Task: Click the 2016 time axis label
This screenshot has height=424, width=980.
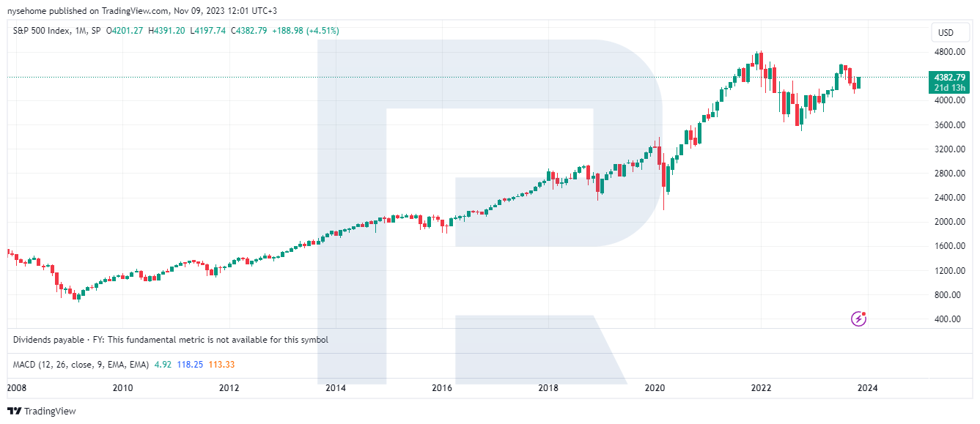Action: 442,388
